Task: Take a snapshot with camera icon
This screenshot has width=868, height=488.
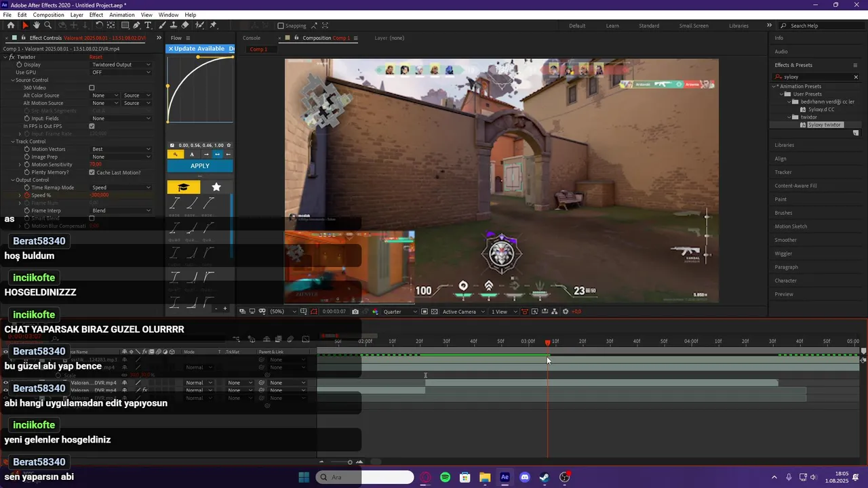Action: coord(355,311)
